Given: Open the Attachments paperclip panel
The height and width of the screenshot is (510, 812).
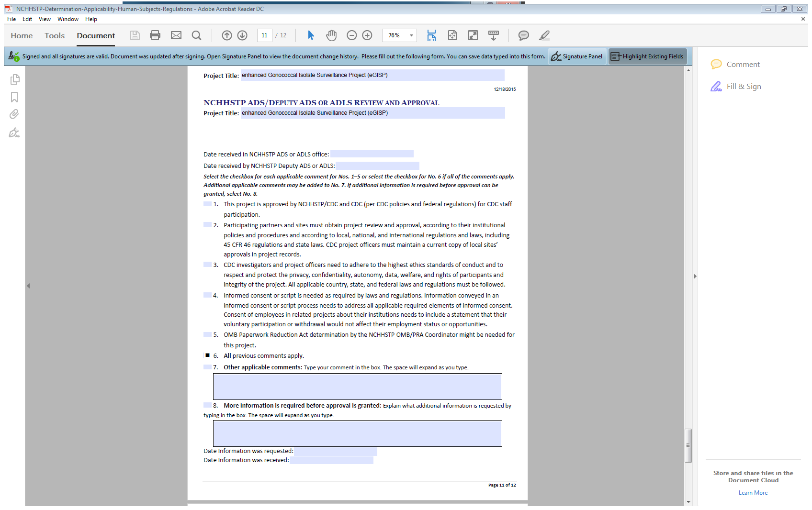Looking at the screenshot, I should [14, 114].
